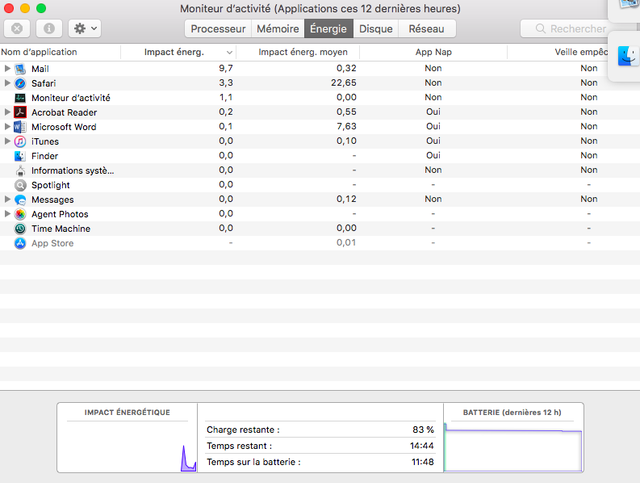Viewport: 640px width, 483px height.
Task: Click the Time Machine icon
Action: pos(20,229)
